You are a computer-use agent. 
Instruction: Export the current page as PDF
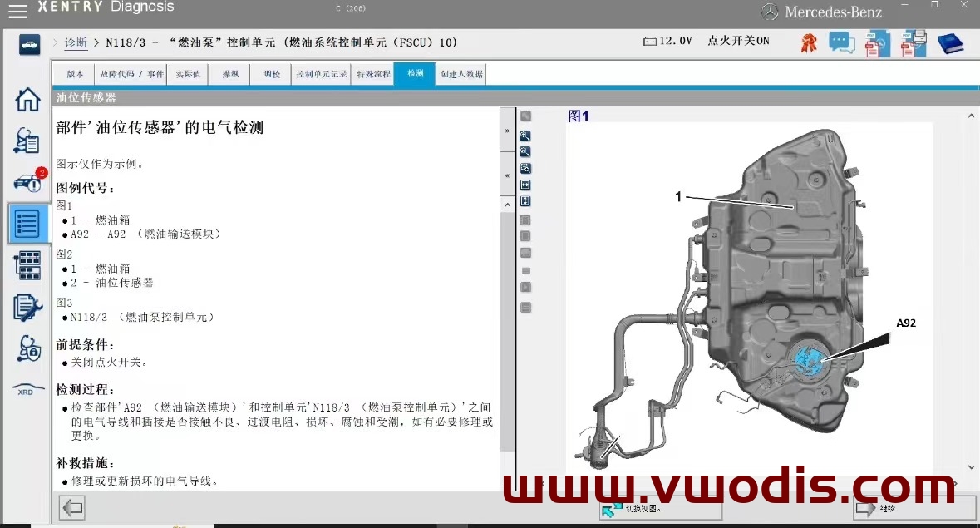[877, 42]
